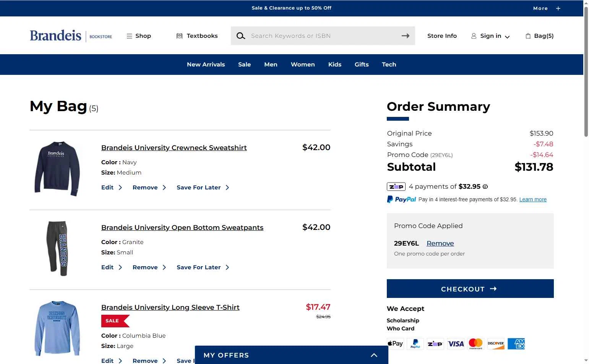Image resolution: width=589 pixels, height=364 pixels.
Task: Open the Women navigation tab
Action: click(x=303, y=65)
